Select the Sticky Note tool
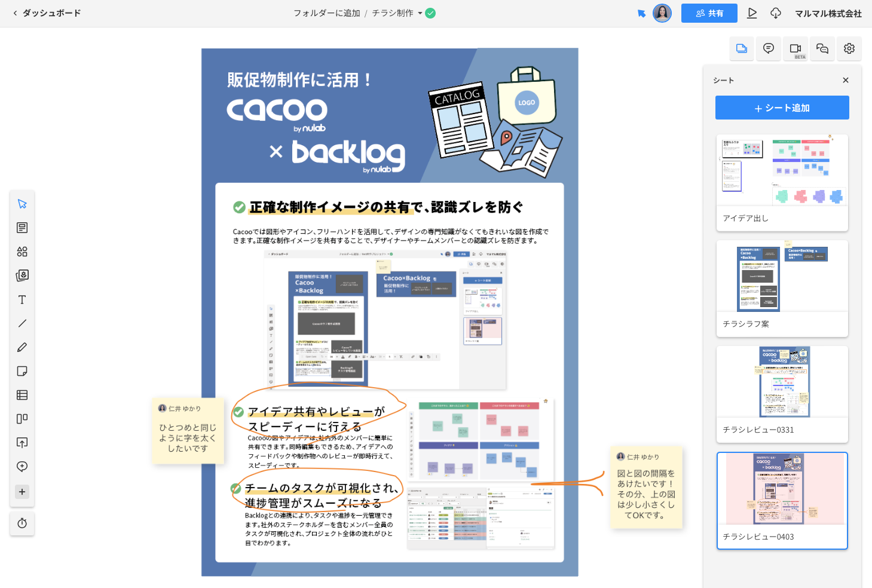 (22, 371)
